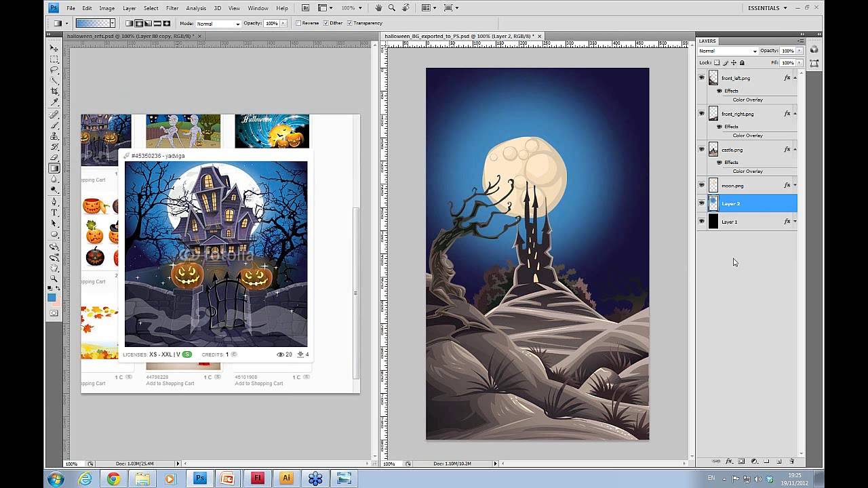The image size is (868, 488).
Task: Select the Eraser tool
Action: tap(54, 158)
